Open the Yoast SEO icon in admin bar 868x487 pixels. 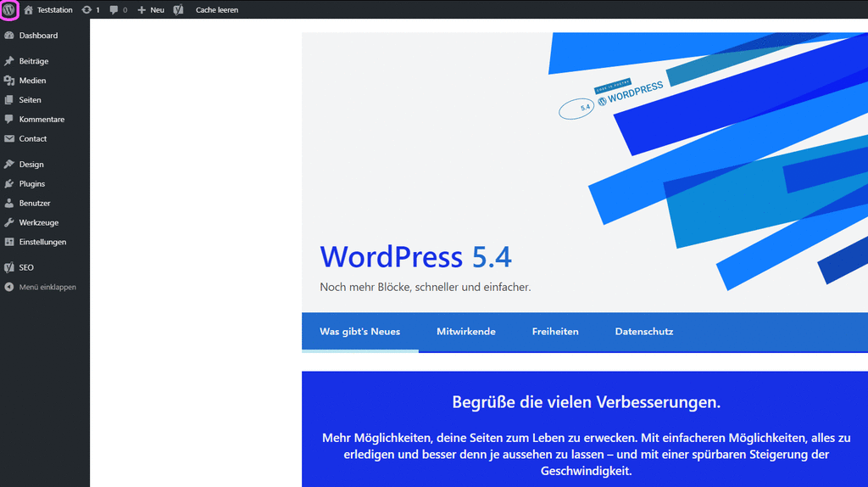(178, 9)
